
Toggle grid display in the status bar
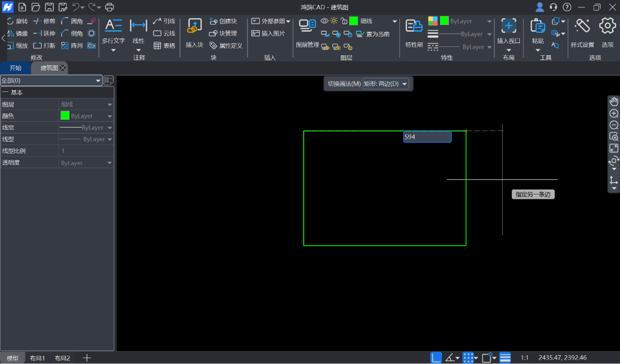[468, 358]
